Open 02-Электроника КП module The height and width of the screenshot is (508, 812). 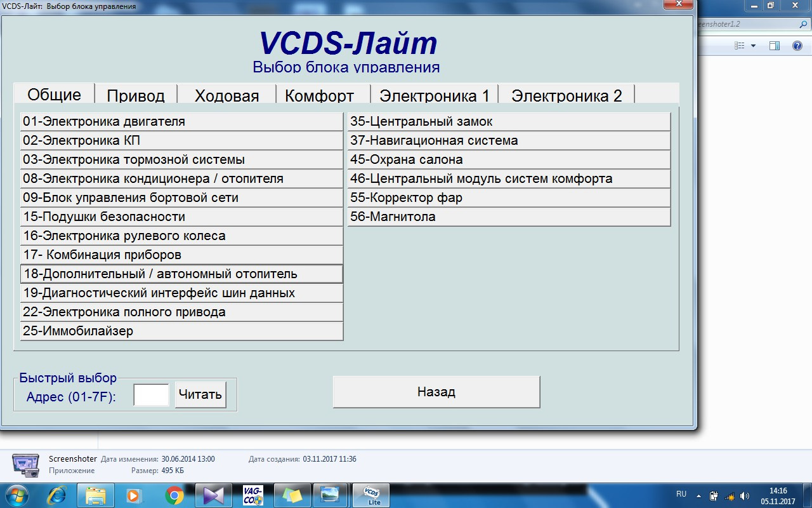click(181, 140)
